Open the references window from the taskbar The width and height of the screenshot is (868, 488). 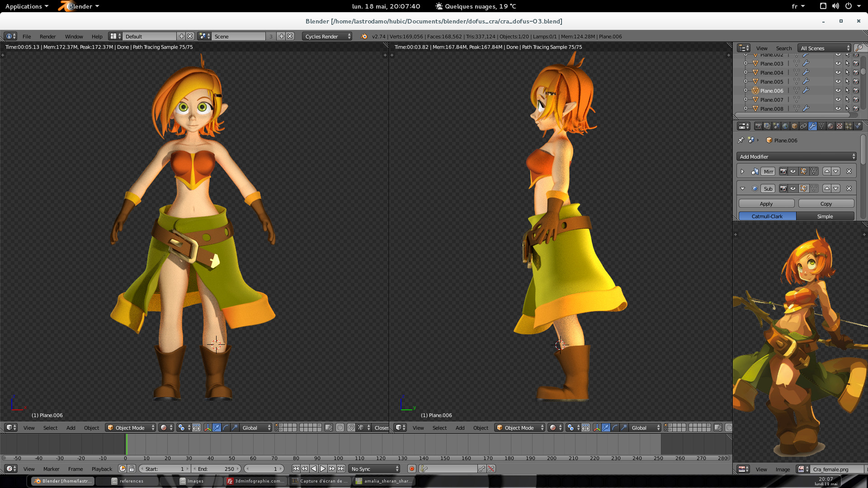pyautogui.click(x=127, y=481)
